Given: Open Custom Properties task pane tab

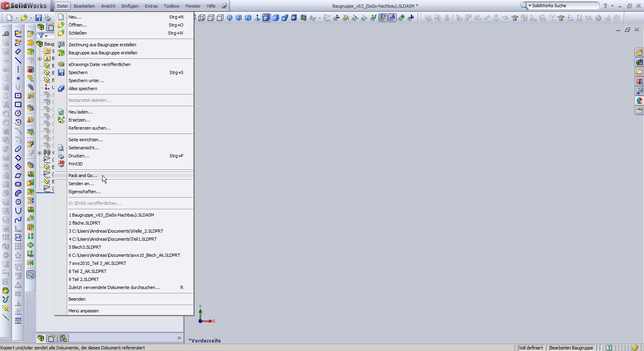Looking at the screenshot, I should pyautogui.click(x=639, y=110).
